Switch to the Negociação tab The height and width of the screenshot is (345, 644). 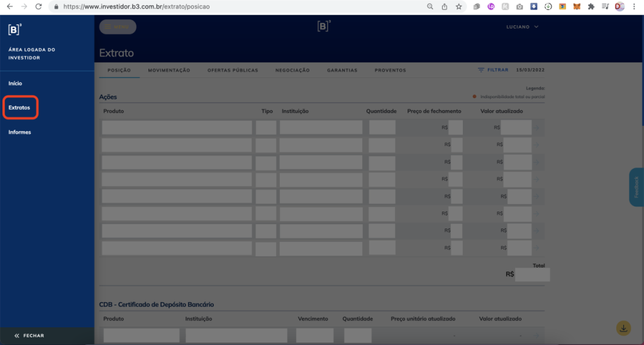(292, 71)
